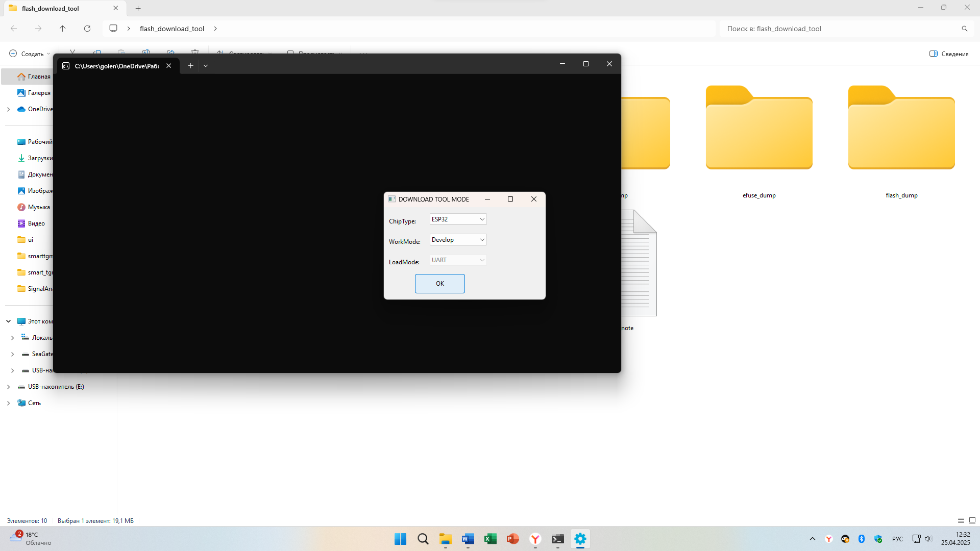This screenshot has height=551, width=980.
Task: Click the Explorer refresh icon
Action: [x=87, y=29]
